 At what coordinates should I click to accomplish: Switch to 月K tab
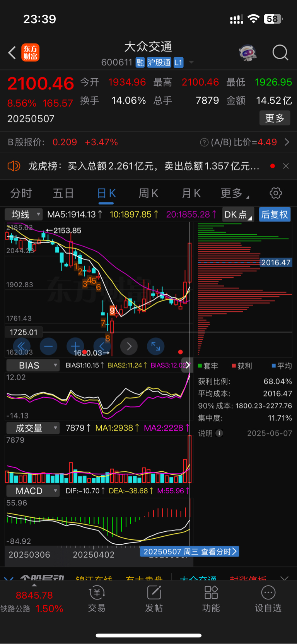tap(191, 193)
